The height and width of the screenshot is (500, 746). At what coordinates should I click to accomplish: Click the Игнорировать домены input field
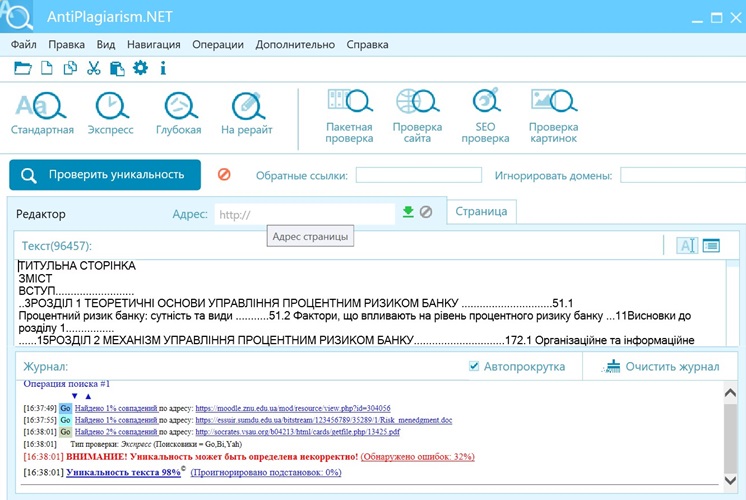pos(683,175)
